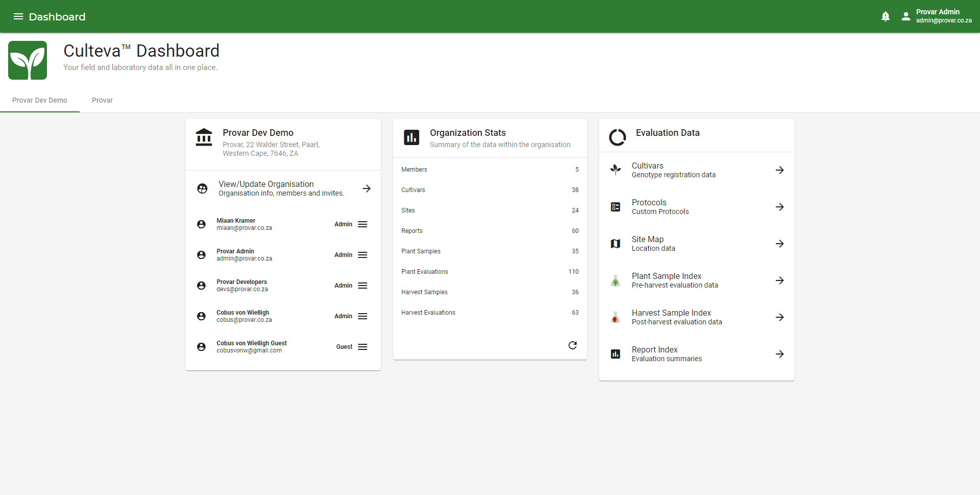Go to Protocols via its arrow
The height and width of the screenshot is (495, 980).
[x=780, y=207]
